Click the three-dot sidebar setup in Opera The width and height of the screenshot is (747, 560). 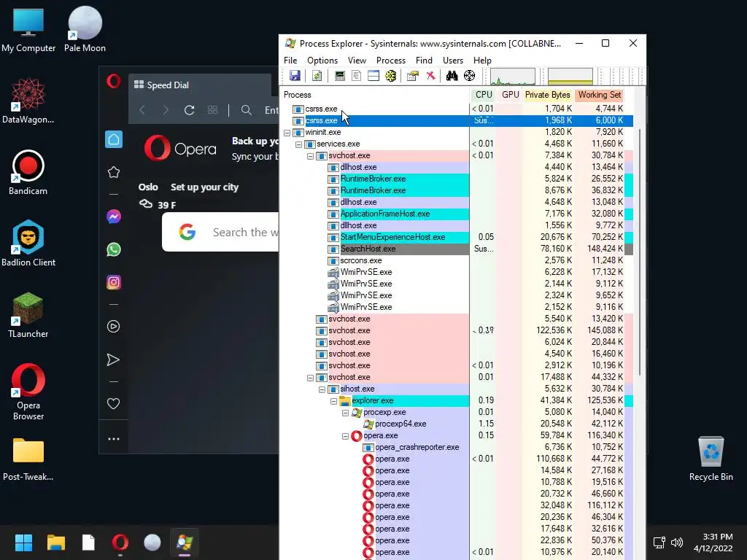point(113,439)
